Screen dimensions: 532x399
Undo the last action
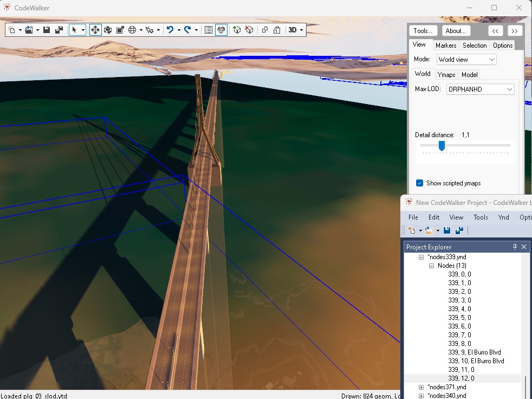coord(170,30)
